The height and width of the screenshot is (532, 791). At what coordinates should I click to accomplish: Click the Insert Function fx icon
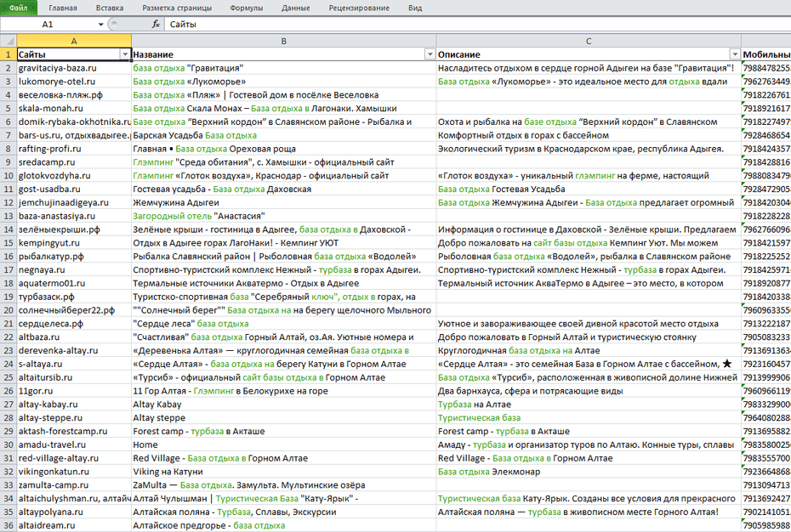[156, 25]
